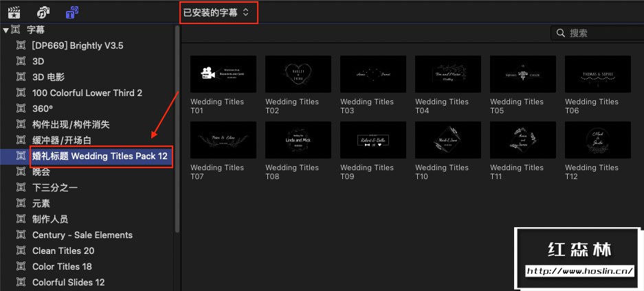
Task: Open the Libraries sidebar clapperboard icon
Action: point(14,12)
